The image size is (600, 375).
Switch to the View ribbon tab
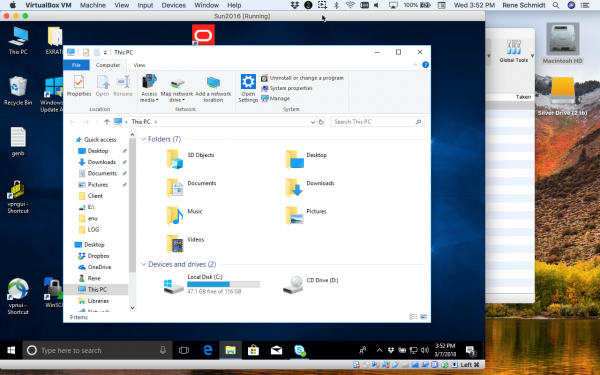point(139,65)
